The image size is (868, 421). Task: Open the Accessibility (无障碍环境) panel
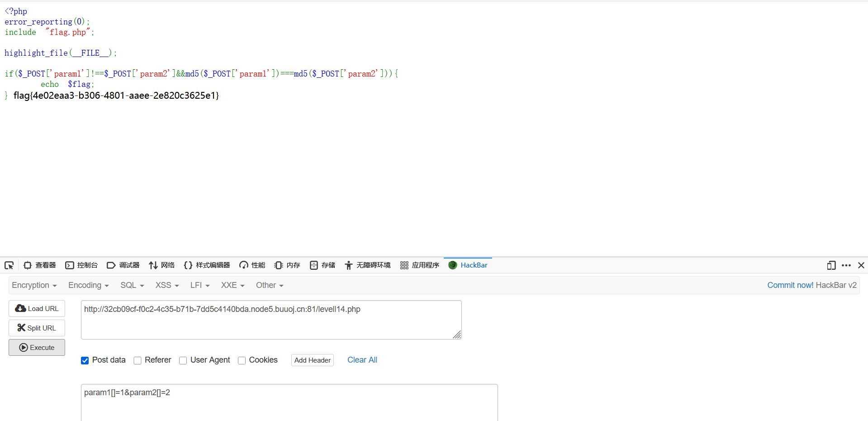pyautogui.click(x=368, y=265)
